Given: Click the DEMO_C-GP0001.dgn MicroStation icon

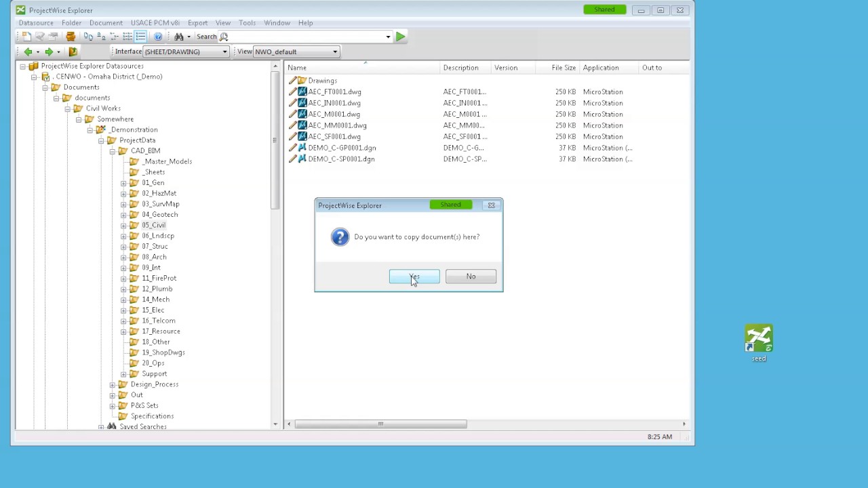Looking at the screenshot, I should 302,148.
